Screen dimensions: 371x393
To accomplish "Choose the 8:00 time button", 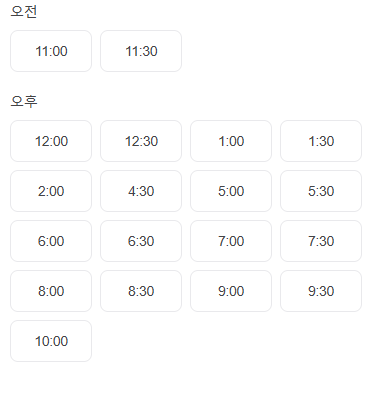I will click(51, 291).
